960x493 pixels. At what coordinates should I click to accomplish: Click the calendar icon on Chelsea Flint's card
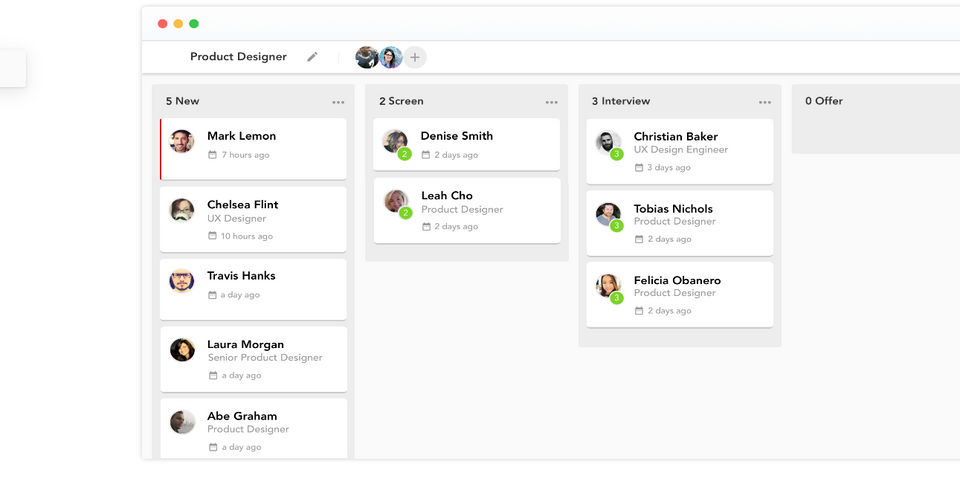coord(212,236)
